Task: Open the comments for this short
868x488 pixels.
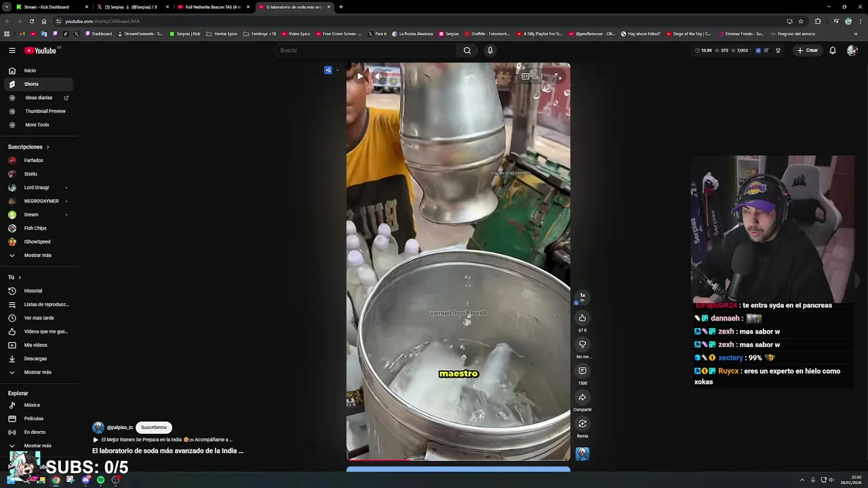Action: [x=583, y=371]
